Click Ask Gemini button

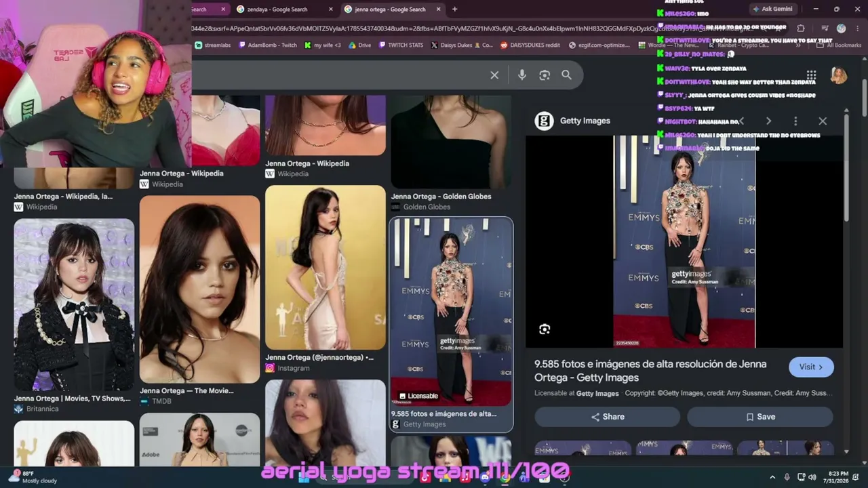tap(772, 9)
